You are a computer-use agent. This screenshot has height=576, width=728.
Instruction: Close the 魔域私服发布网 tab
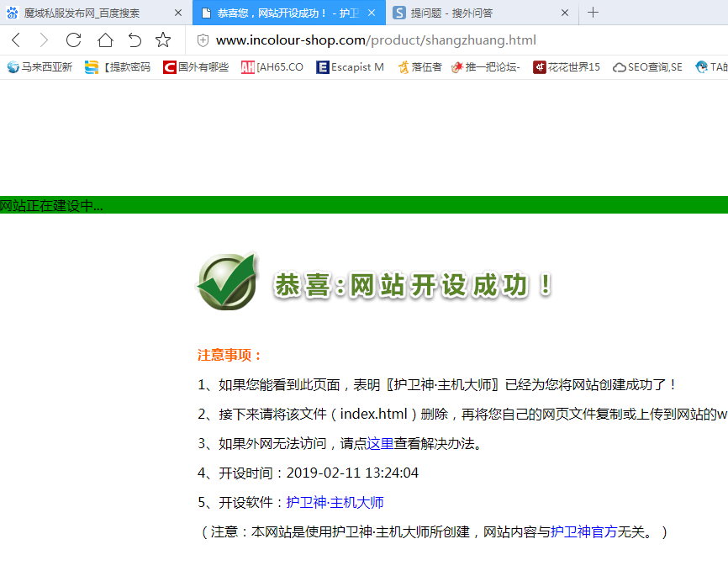[178, 13]
